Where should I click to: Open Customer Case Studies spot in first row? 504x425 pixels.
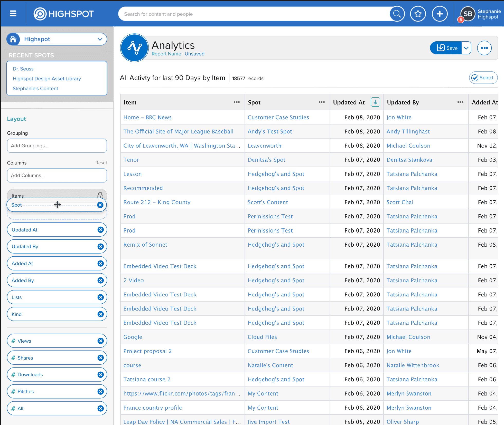pyautogui.click(x=278, y=117)
